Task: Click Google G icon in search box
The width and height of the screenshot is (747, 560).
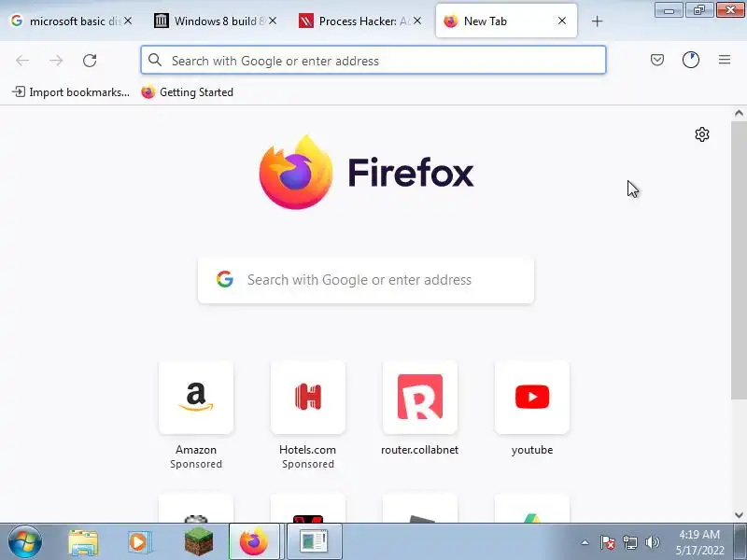Action: [x=225, y=279]
